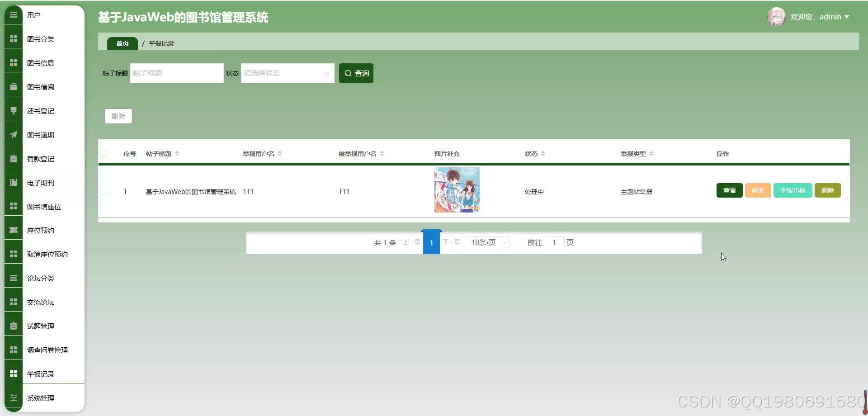Click the 用户 hamburger sidebar icon
This screenshot has width=868, height=416.
(13, 15)
